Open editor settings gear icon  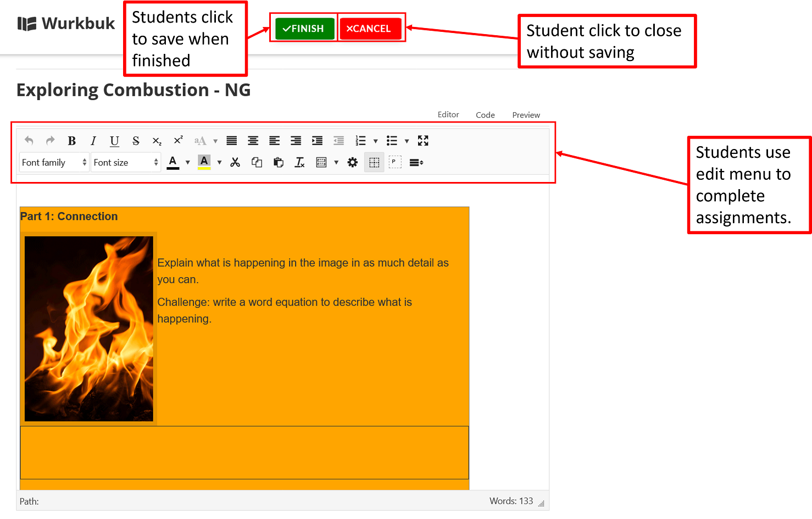tap(353, 162)
